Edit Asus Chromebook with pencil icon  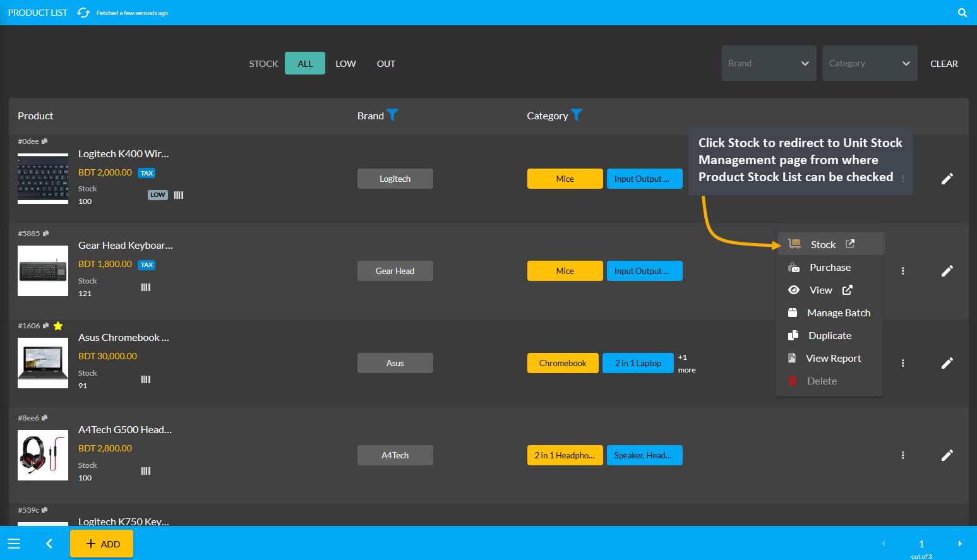tap(947, 363)
